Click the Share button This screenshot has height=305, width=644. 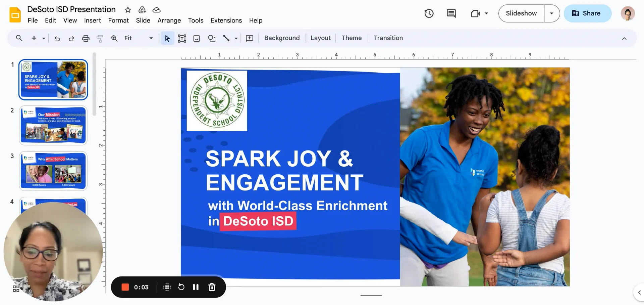coord(588,13)
